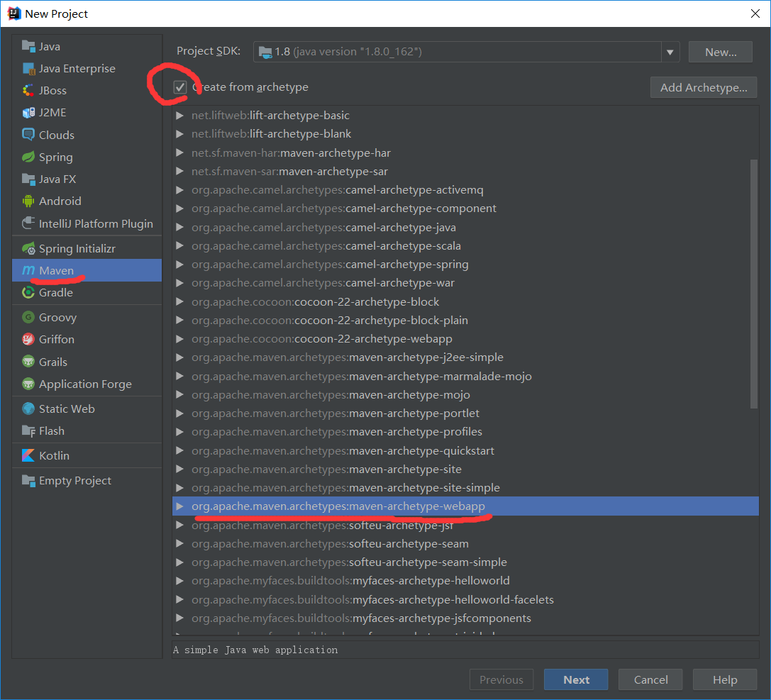Image resolution: width=771 pixels, height=700 pixels.
Task: Select maven-archetype-portlet row
Action: pyautogui.click(x=465, y=413)
